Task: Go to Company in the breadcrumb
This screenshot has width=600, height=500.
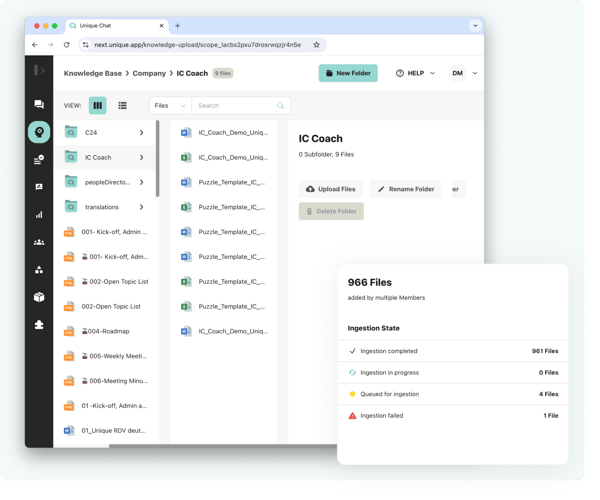Action: [x=149, y=73]
